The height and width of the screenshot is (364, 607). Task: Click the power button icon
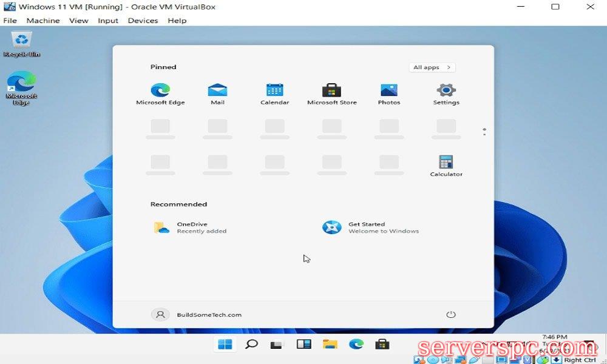[450, 314]
